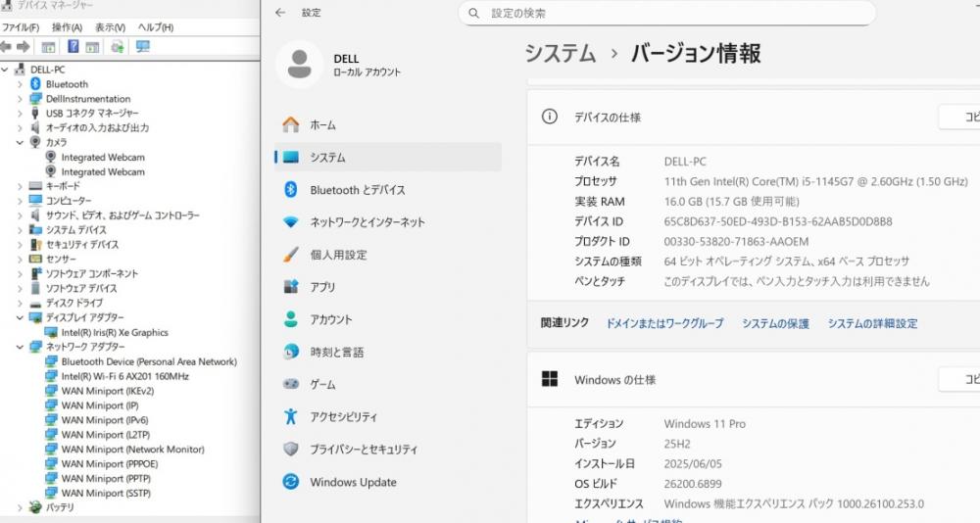
Task: Open the 操作(A) menu in Device Manager
Action: point(67,27)
